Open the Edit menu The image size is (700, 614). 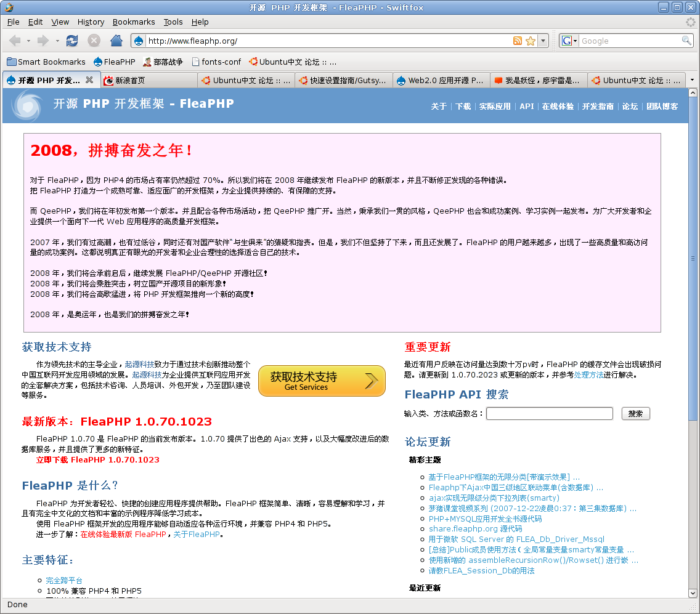(x=35, y=22)
